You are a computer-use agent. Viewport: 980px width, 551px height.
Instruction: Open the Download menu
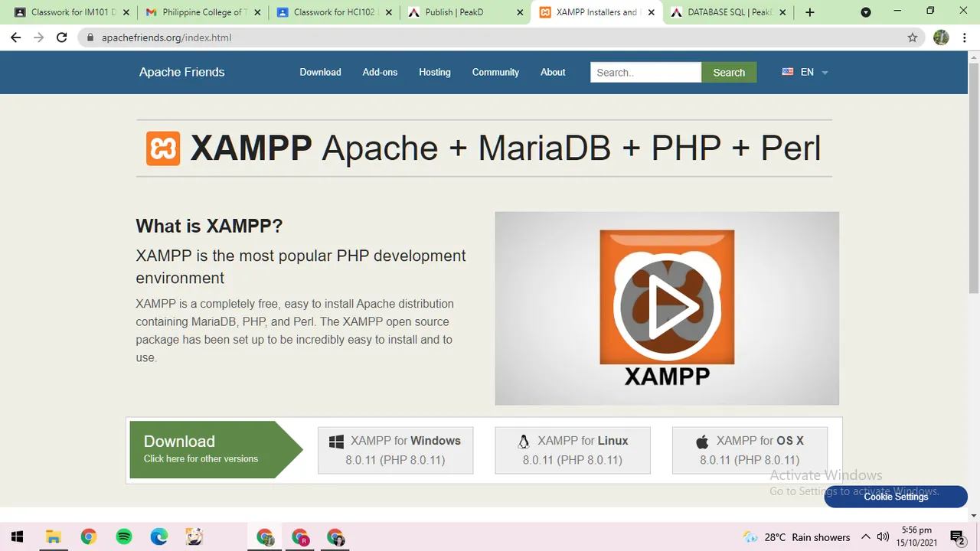coord(320,72)
